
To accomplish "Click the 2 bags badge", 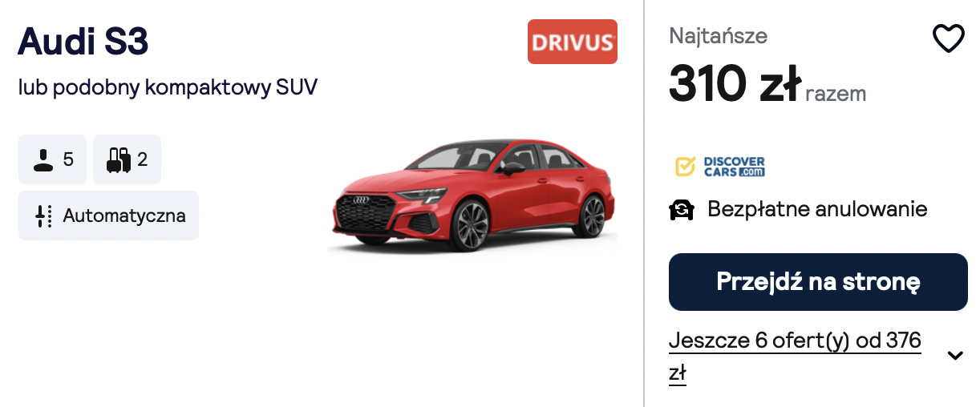I will tap(127, 159).
